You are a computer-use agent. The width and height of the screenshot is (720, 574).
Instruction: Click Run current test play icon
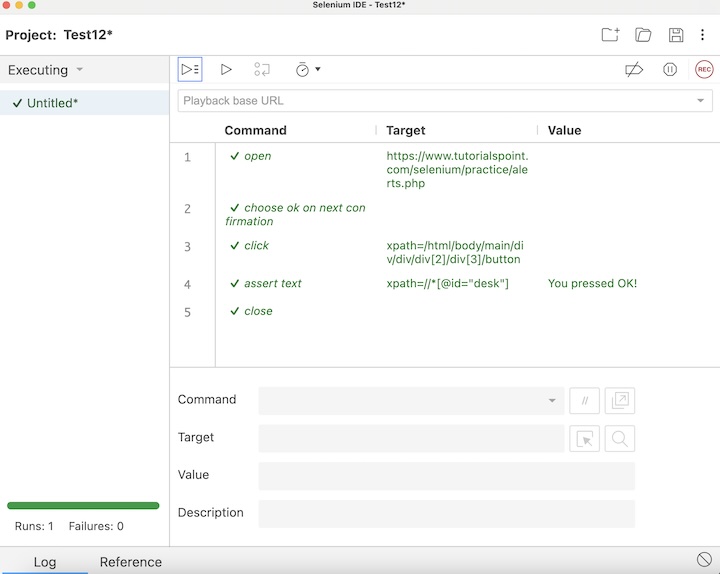[226, 69]
